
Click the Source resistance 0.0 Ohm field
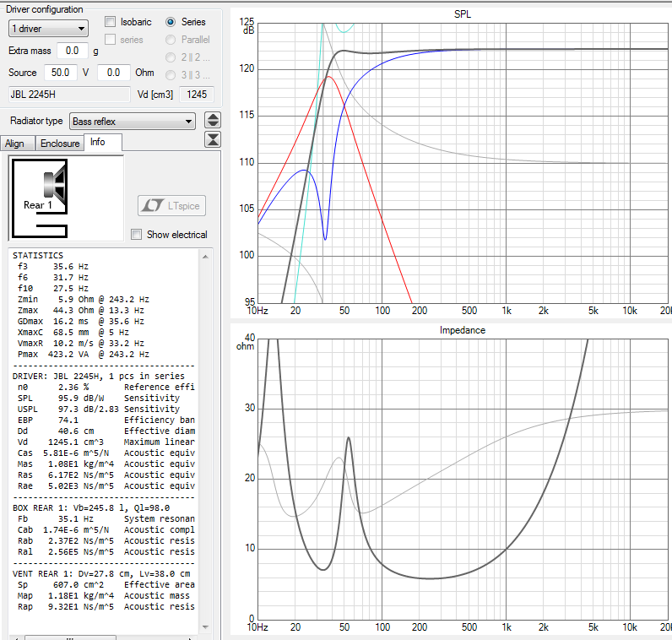[x=114, y=73]
